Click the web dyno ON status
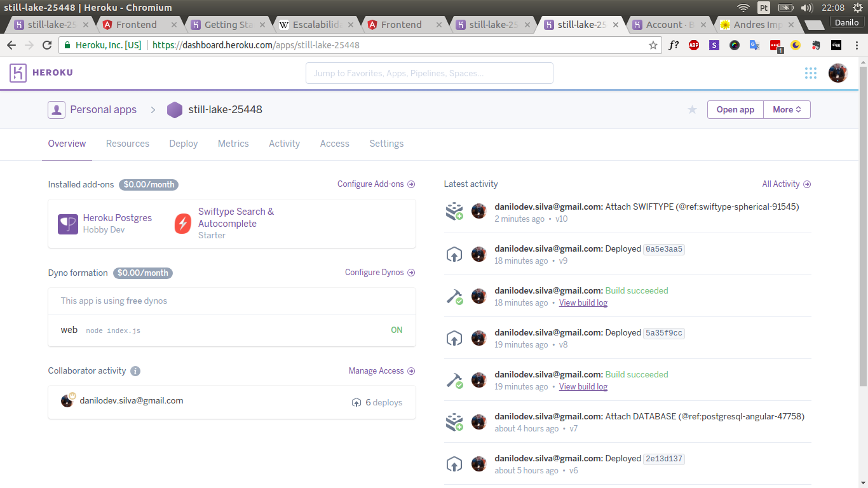Screen dimensions: 868x488 pyautogui.click(x=397, y=330)
